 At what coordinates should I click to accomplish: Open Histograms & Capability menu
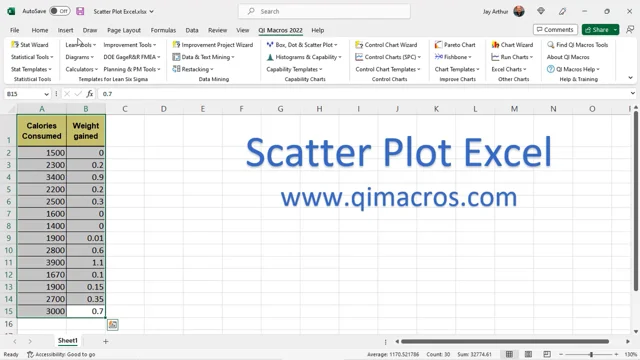tap(304, 57)
